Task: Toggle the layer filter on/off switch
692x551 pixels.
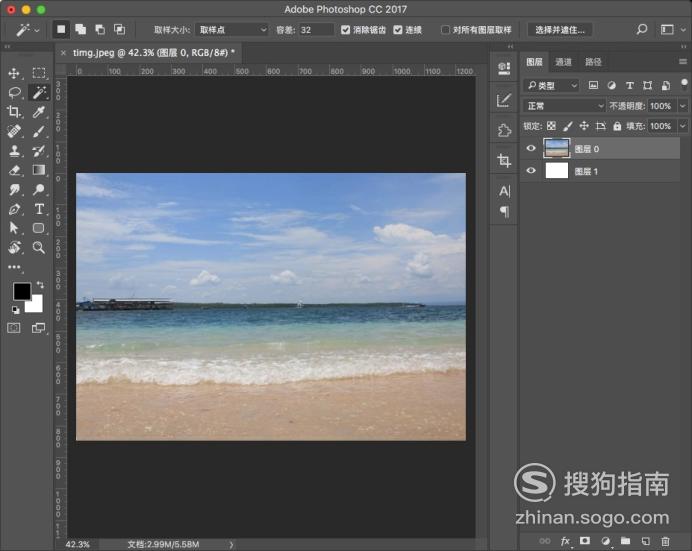Action: (x=684, y=84)
